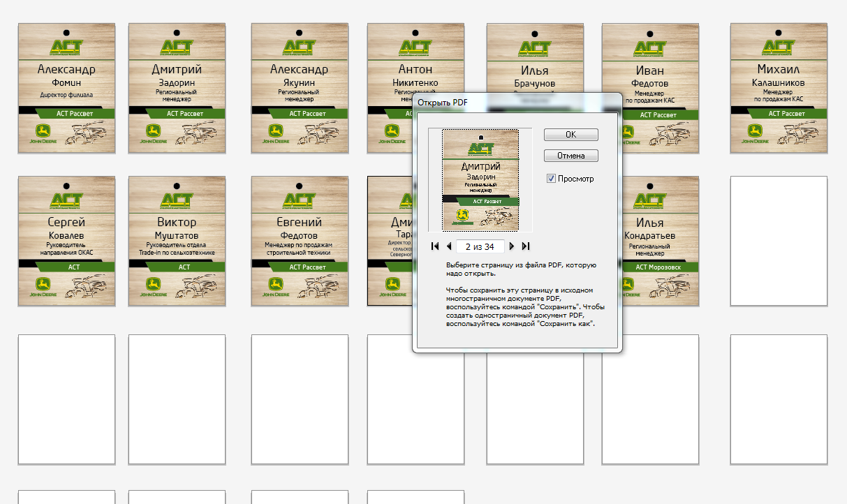847x504 pixels.
Task: Click ACT logo on Фомин badge
Action: (66, 47)
